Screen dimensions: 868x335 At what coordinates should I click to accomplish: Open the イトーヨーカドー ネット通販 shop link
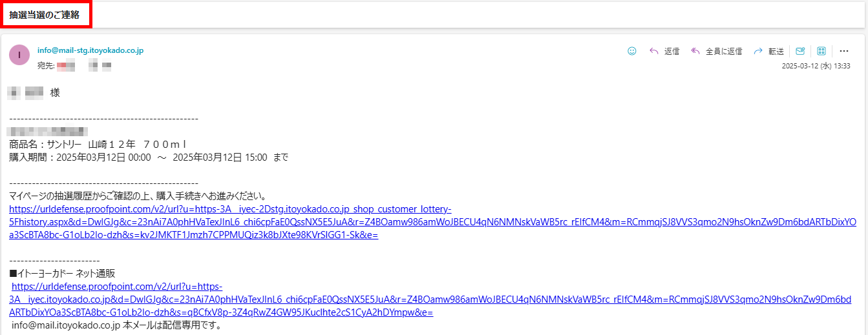220,299
